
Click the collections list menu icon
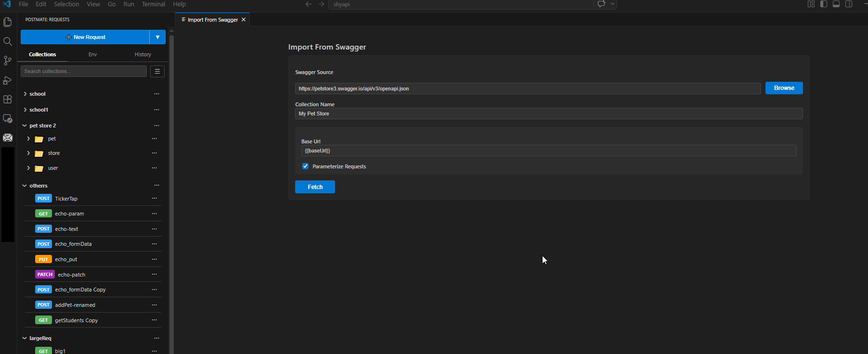[x=157, y=71]
